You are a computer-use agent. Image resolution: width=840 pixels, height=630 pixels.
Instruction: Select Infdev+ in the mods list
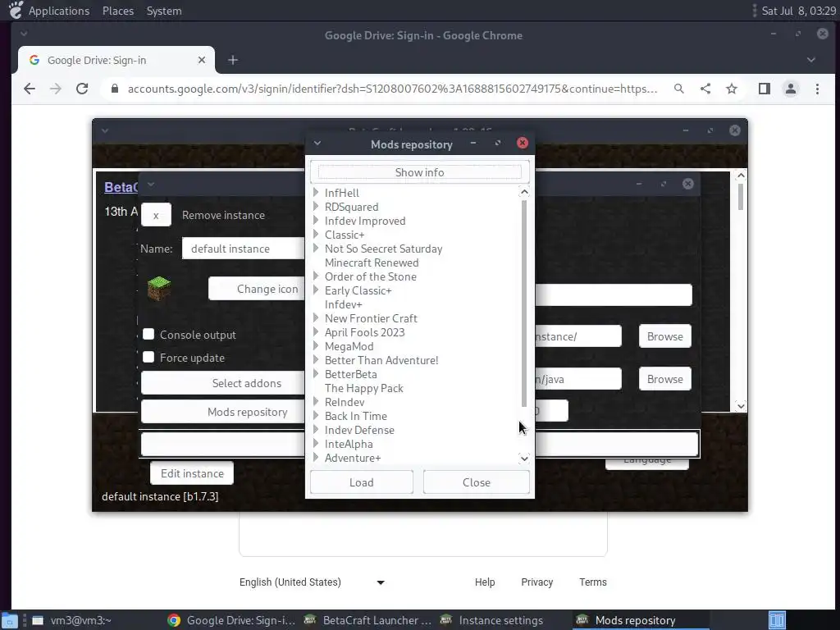[343, 304]
